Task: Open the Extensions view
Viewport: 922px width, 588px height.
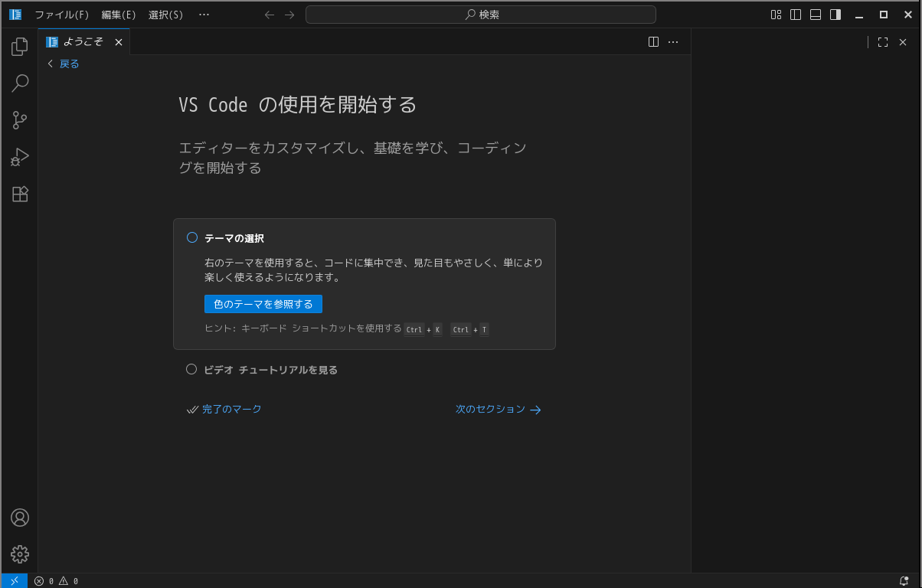Action: [x=20, y=194]
